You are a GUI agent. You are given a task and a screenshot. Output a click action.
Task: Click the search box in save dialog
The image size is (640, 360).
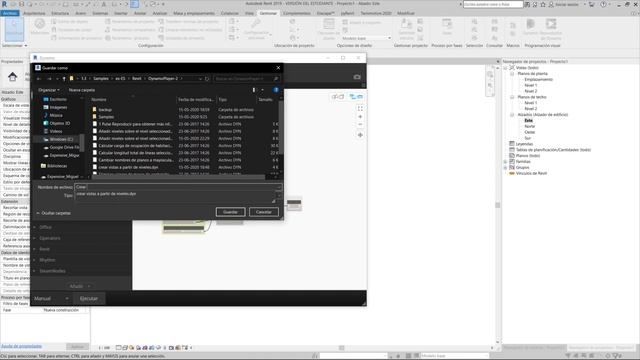(246, 78)
